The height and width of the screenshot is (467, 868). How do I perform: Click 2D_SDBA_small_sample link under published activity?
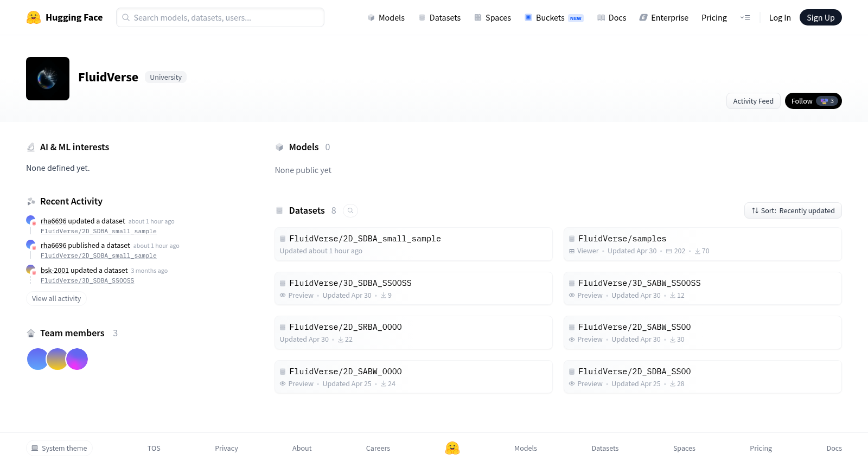[98, 255]
